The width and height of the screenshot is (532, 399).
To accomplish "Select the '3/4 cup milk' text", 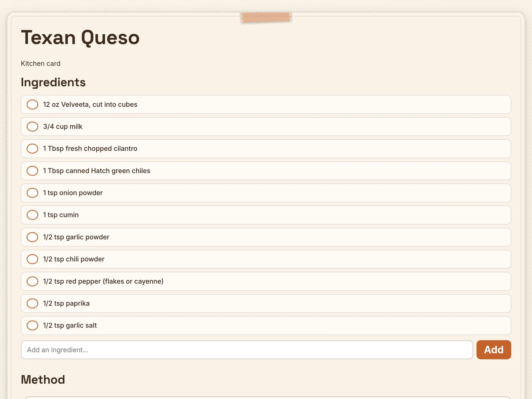I will 63,126.
